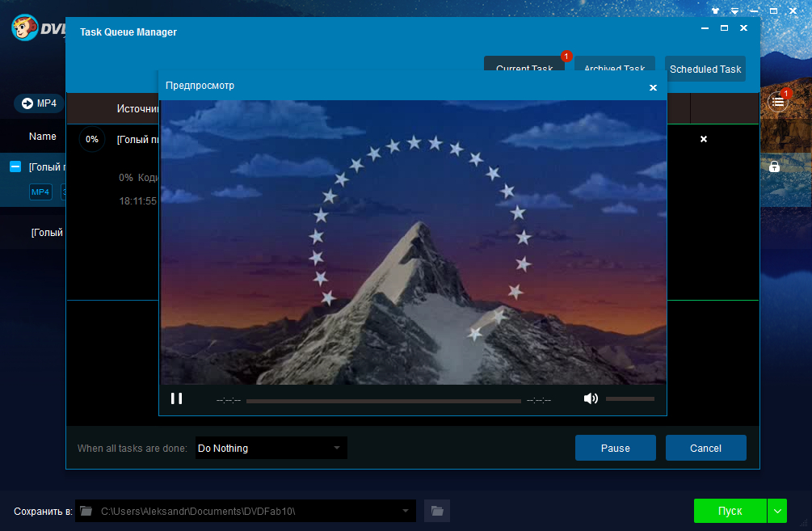Open skin settings via the T-shirt icon
Screen dimensions: 812x531
click(715, 11)
